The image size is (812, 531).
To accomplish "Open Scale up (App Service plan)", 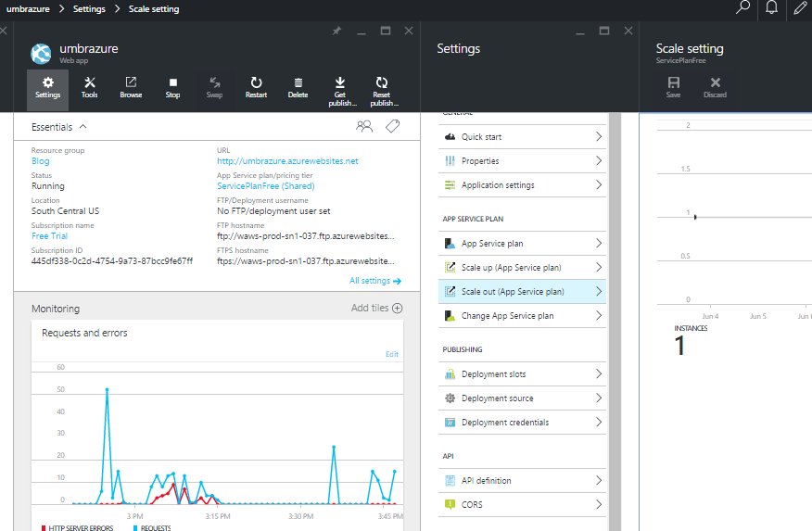I will coord(522,268).
